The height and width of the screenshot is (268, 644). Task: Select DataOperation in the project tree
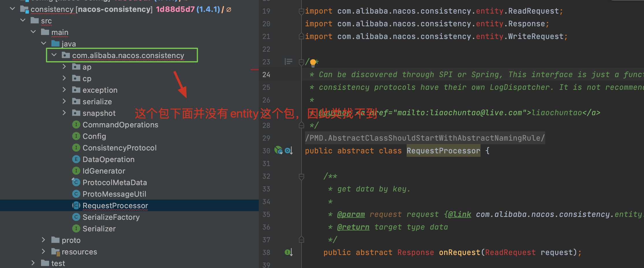click(109, 159)
